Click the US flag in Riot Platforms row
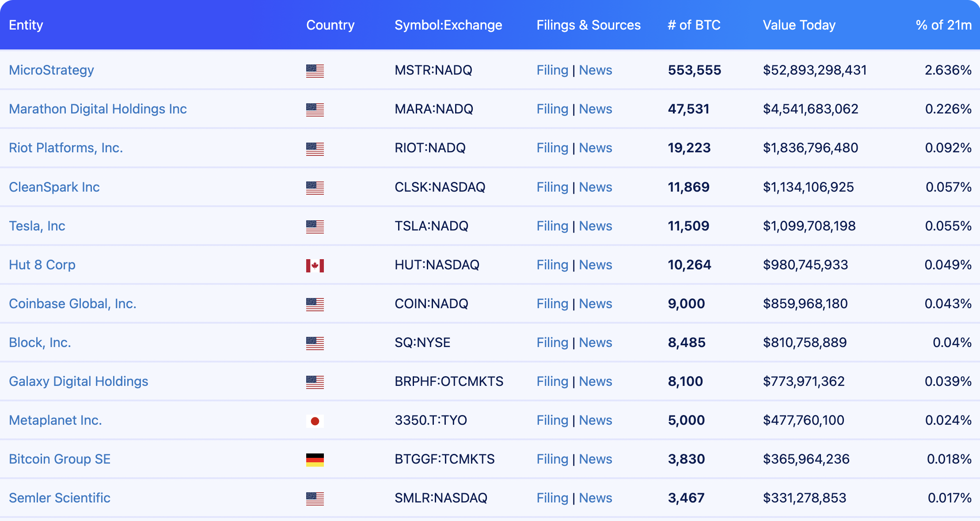This screenshot has width=980, height=521. (315, 149)
